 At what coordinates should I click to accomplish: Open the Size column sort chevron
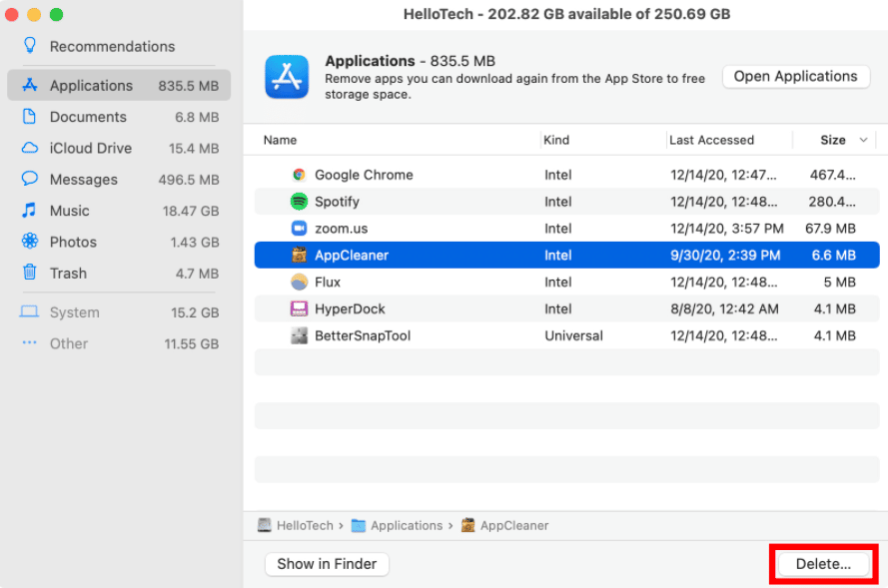(864, 140)
